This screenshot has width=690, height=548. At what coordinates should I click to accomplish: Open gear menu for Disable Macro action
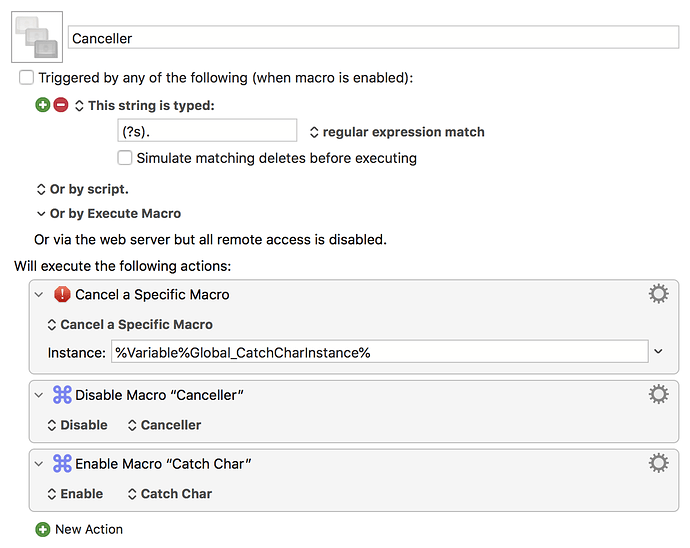point(658,394)
